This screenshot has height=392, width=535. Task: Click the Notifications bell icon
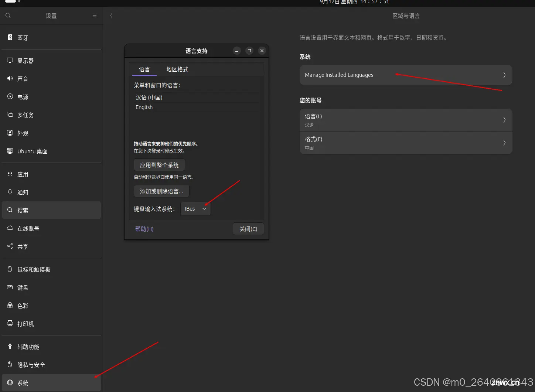tap(10, 192)
